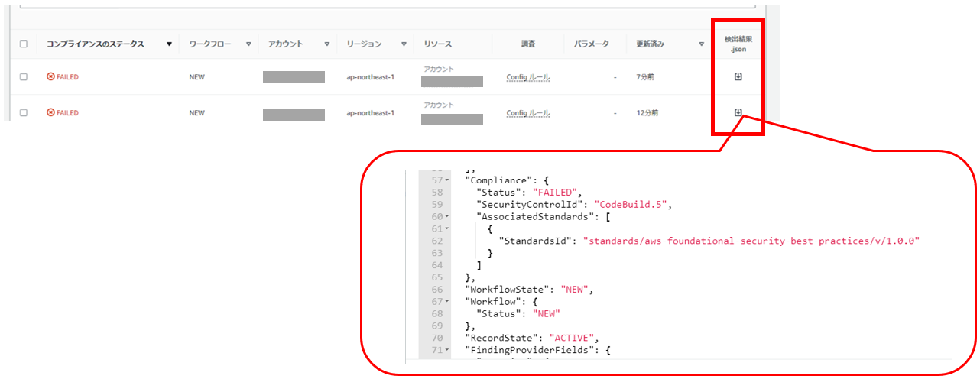Toggle select-all checkbox in table header

pos(24,44)
